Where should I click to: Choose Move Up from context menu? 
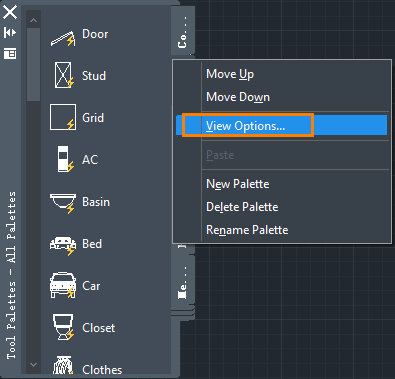click(230, 74)
